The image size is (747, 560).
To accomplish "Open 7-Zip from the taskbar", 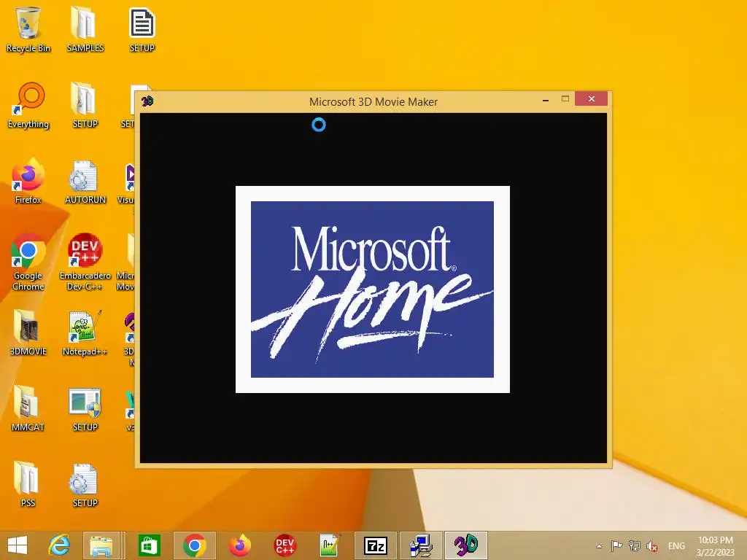I will [x=376, y=545].
